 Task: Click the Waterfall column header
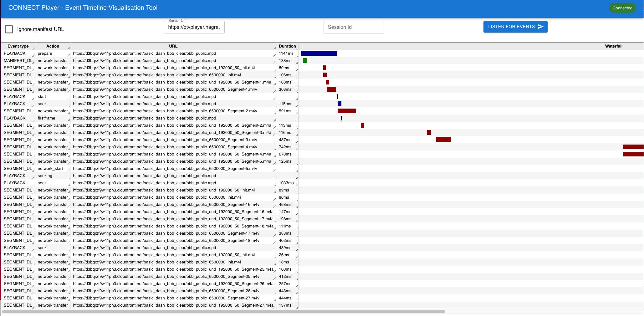click(613, 46)
